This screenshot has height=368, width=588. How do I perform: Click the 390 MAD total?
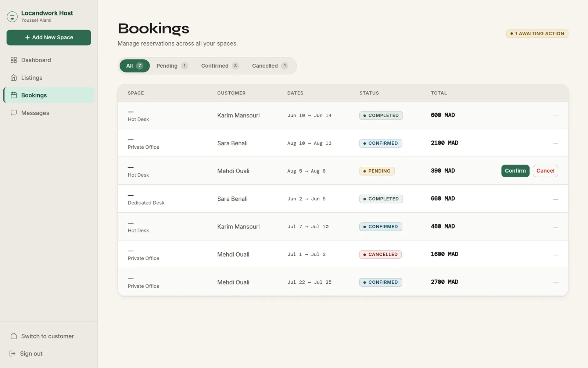[x=443, y=171]
